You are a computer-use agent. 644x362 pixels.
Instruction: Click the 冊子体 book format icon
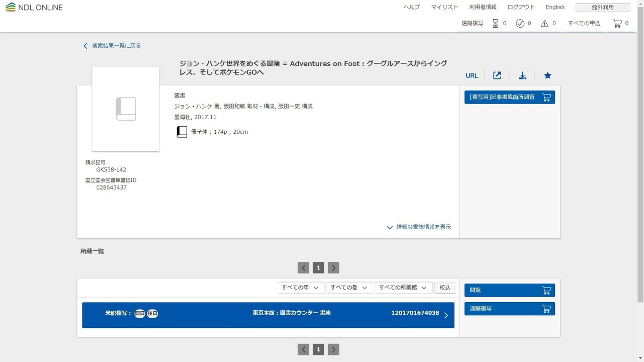tap(182, 132)
